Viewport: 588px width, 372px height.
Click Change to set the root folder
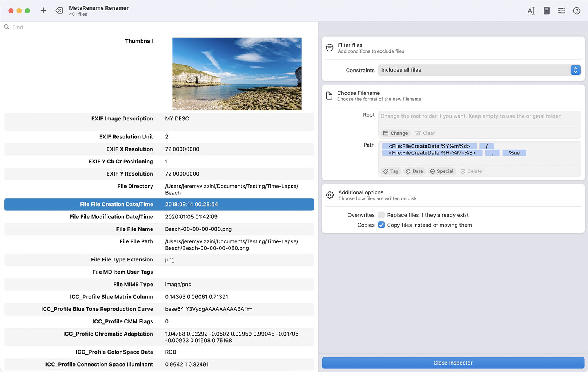[x=395, y=133]
